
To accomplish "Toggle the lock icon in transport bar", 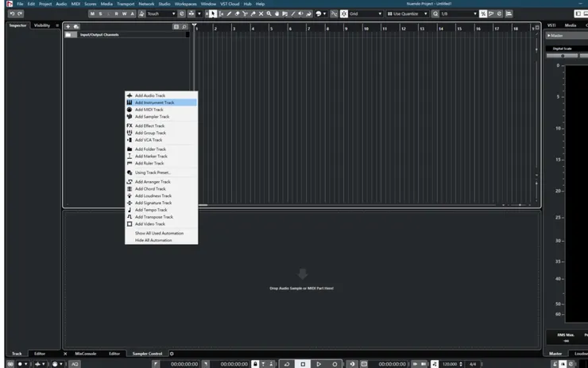I will click(x=255, y=364).
